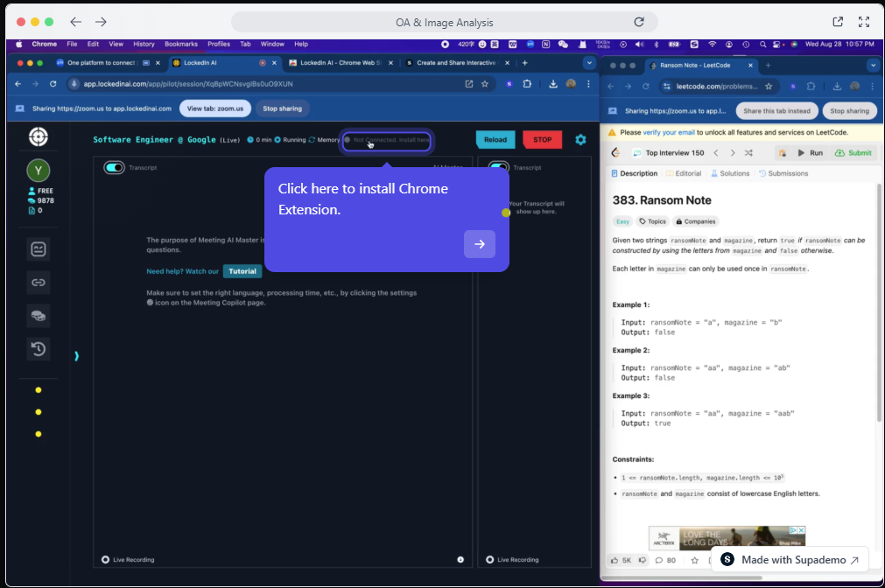This screenshot has height=588, width=885.
Task: Switch to the One platform to connect tab
Action: click(107, 63)
